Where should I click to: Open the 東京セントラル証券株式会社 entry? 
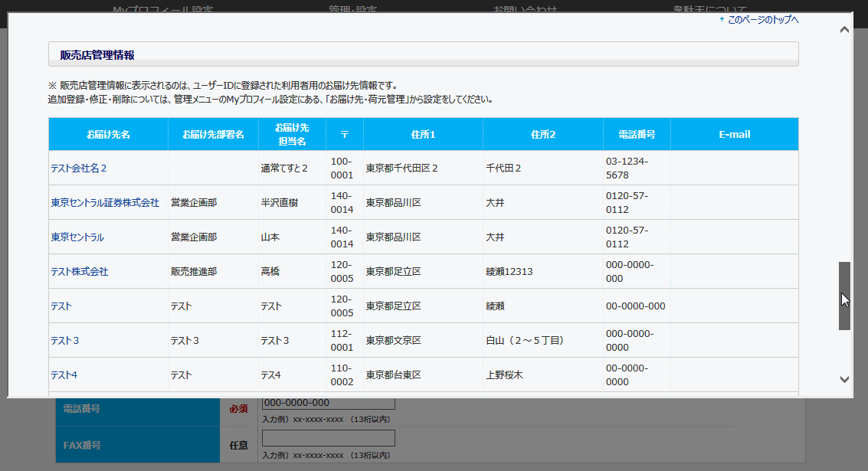pos(105,203)
